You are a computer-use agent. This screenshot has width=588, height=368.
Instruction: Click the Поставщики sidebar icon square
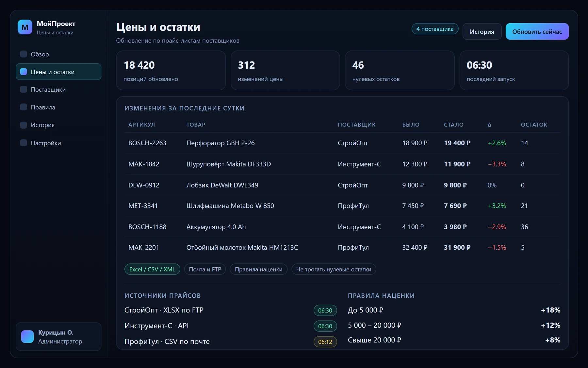click(24, 89)
